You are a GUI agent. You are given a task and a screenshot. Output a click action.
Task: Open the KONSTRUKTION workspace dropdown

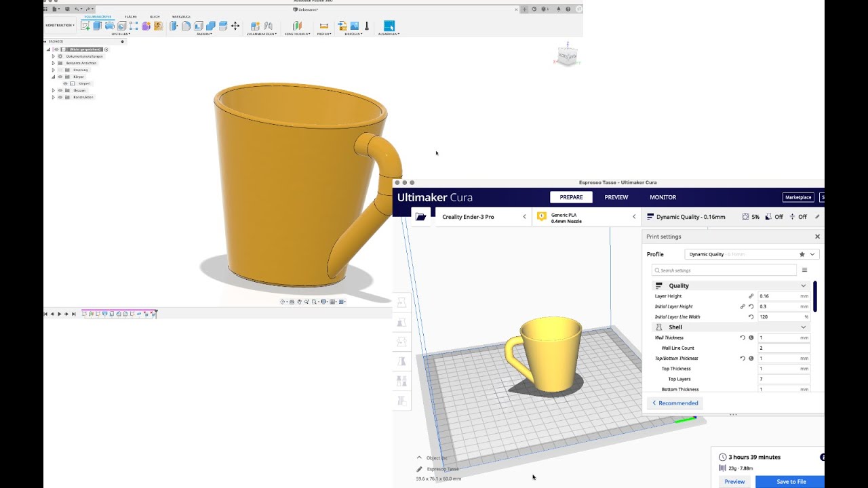[x=60, y=26]
